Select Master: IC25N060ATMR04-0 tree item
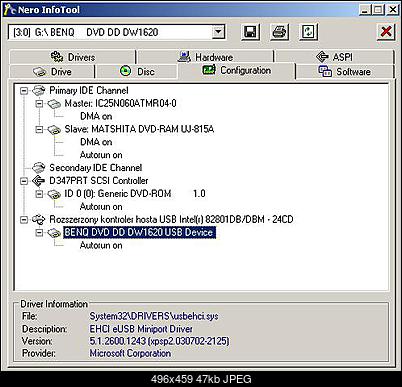Screen dimensions: 402x387 click(120, 104)
